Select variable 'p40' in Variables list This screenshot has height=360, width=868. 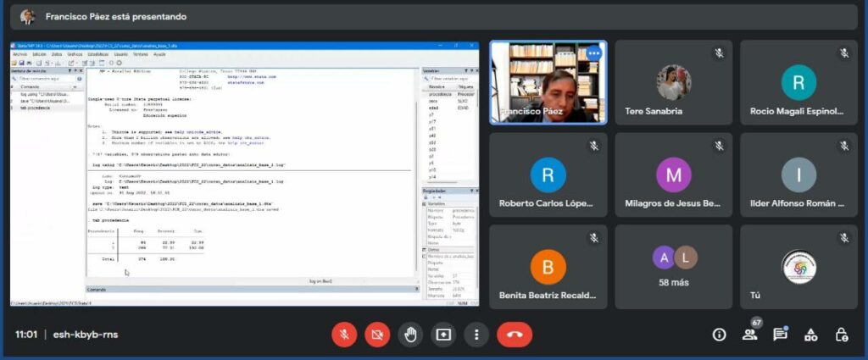pos(449,136)
